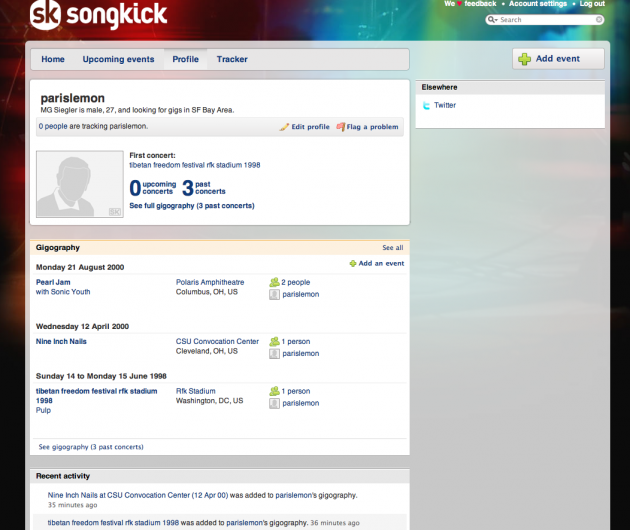This screenshot has height=530, width=630.
Task: Click parislemon avatar in Pearl Jam row
Action: (x=274, y=295)
